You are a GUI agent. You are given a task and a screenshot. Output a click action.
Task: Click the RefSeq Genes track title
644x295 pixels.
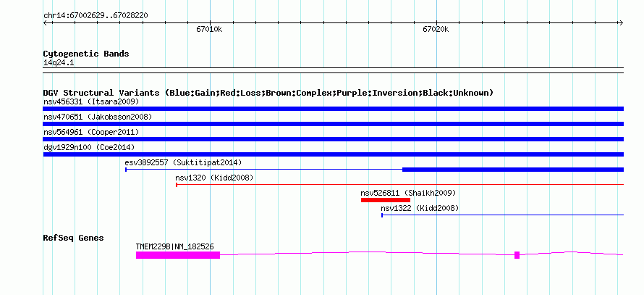pyautogui.click(x=74, y=238)
